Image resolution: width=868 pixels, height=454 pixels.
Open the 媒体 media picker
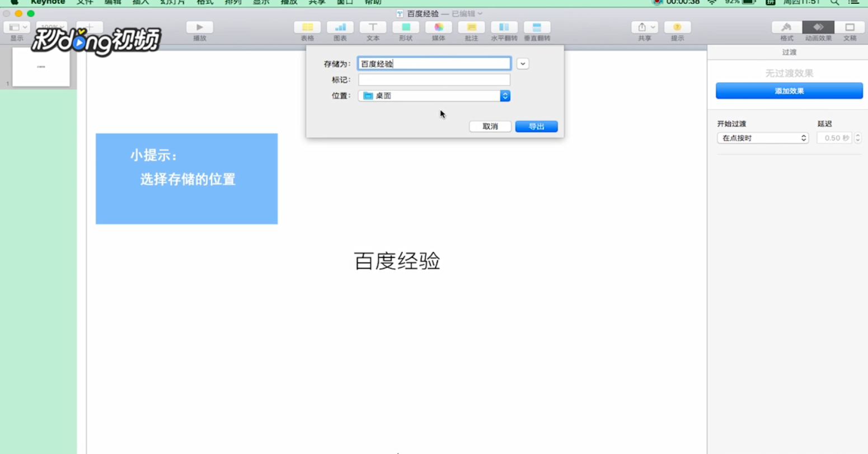pyautogui.click(x=439, y=27)
